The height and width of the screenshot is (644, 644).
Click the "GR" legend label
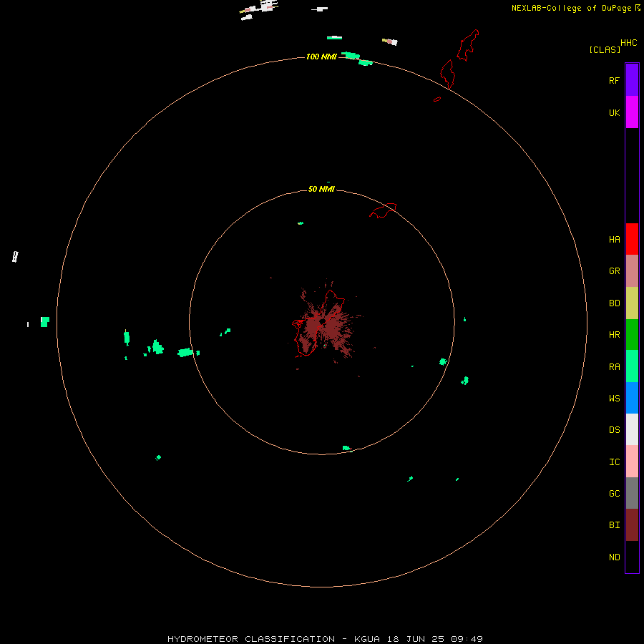614,271
